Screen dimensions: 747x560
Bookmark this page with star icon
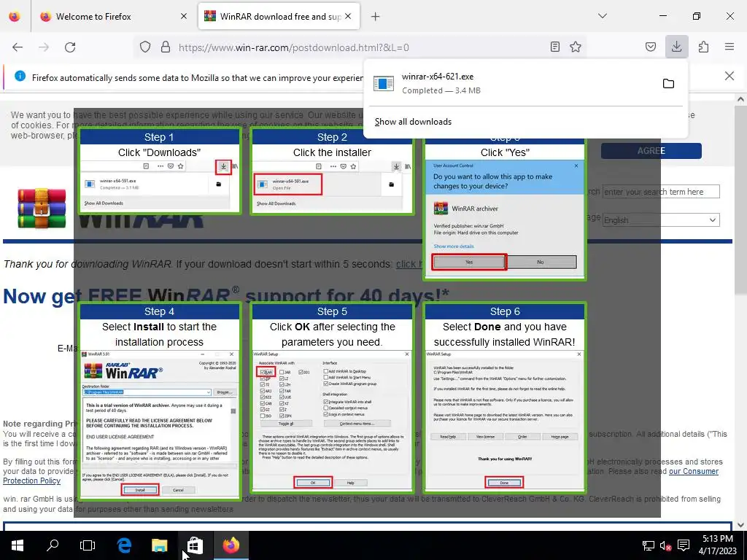point(576,47)
